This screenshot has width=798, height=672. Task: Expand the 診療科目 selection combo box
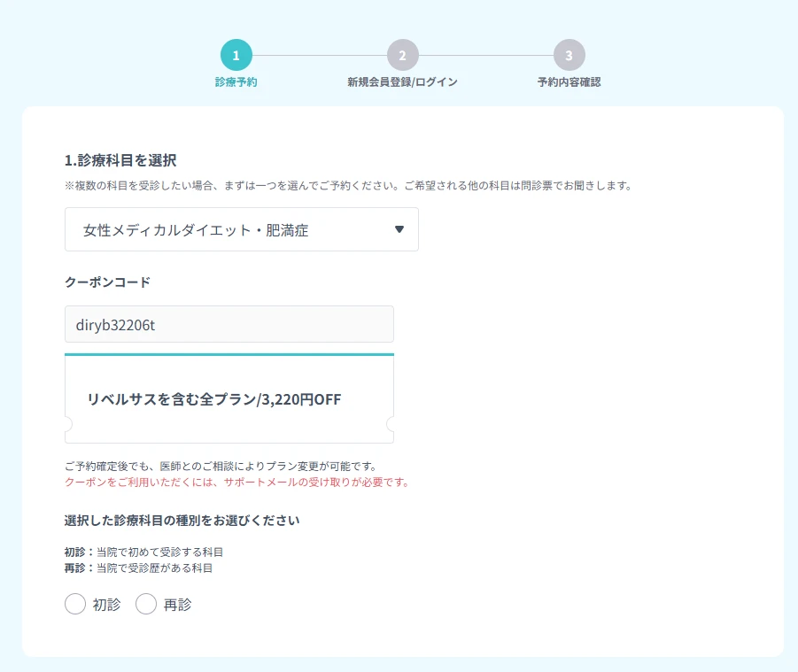click(242, 229)
